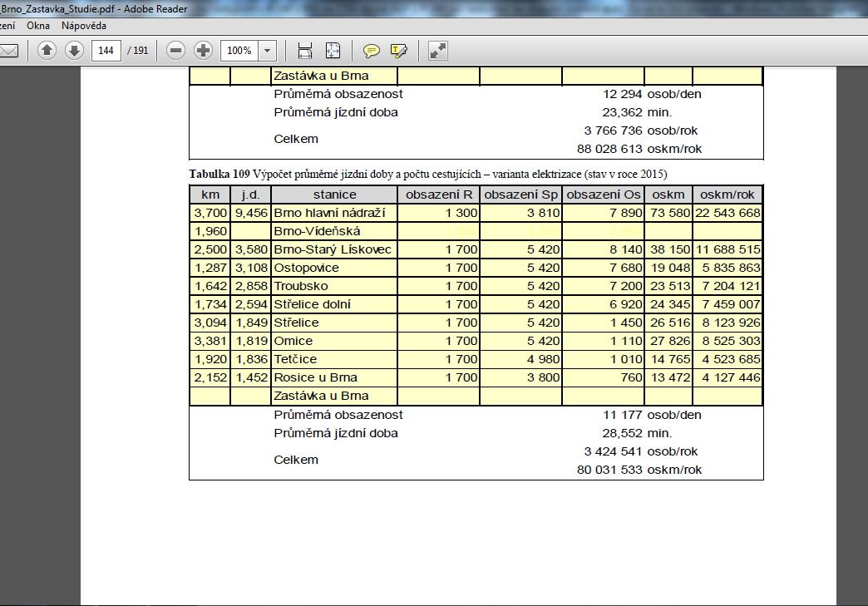This screenshot has width=868, height=606.
Task: Click the caption 'Tabulka 109'
Action: pos(219,174)
